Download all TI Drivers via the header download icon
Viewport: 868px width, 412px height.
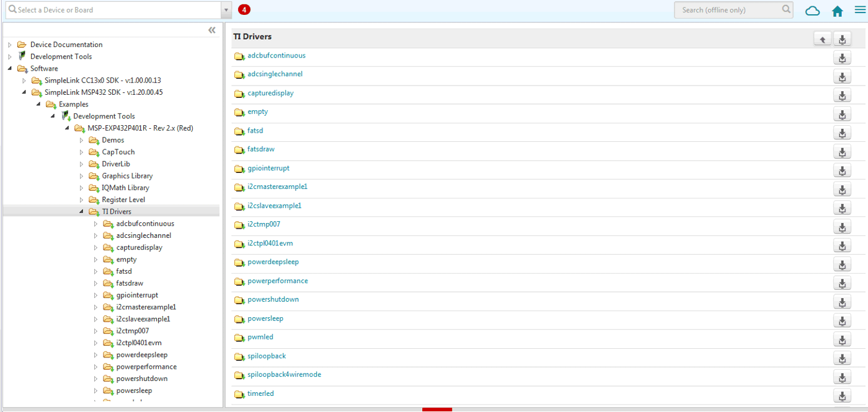pos(841,38)
